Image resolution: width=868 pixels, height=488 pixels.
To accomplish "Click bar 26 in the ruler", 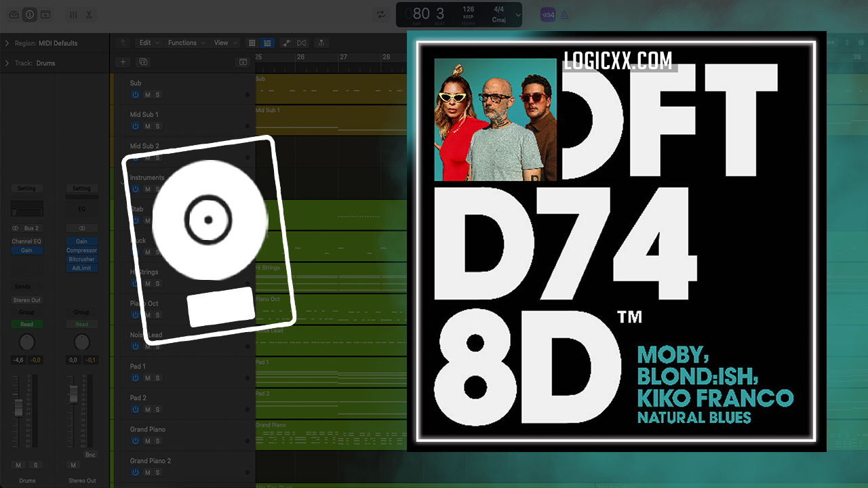I will tap(300, 58).
